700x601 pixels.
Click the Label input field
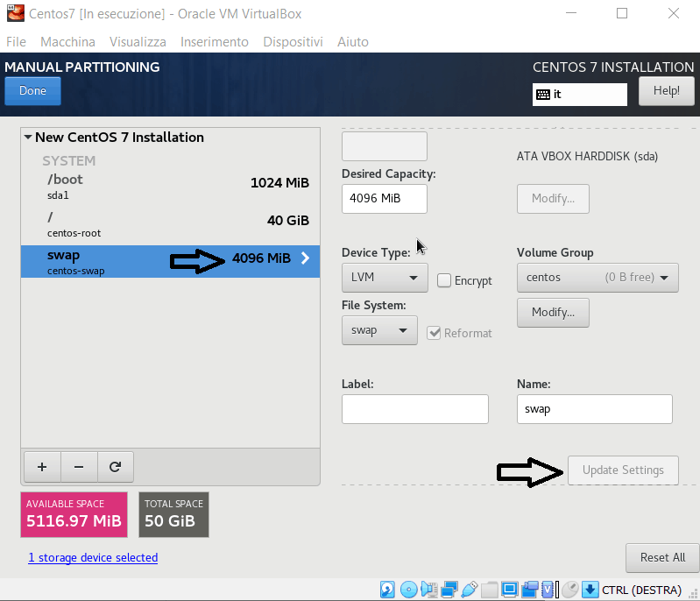point(415,409)
